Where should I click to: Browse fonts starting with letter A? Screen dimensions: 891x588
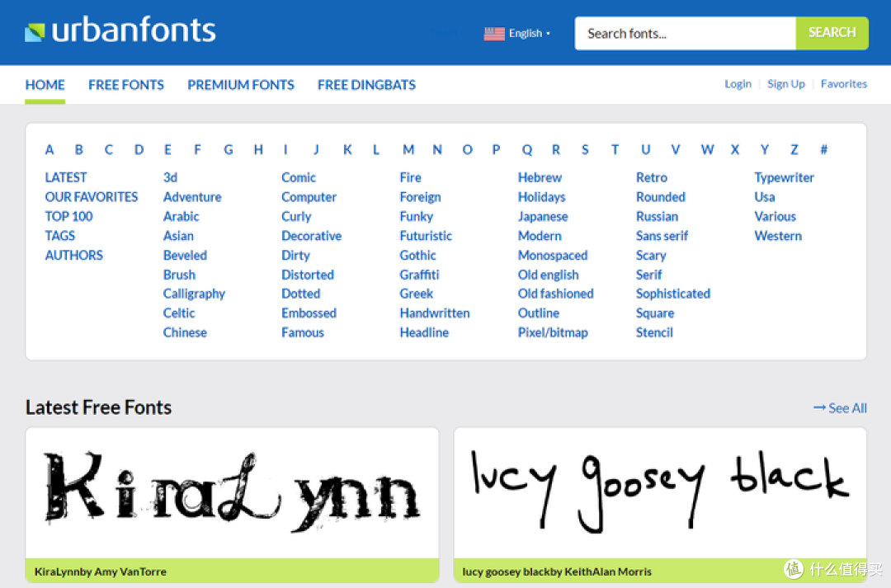[49, 150]
